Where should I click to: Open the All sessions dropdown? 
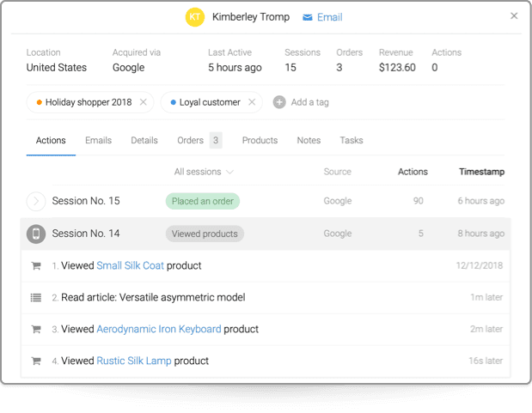[204, 172]
